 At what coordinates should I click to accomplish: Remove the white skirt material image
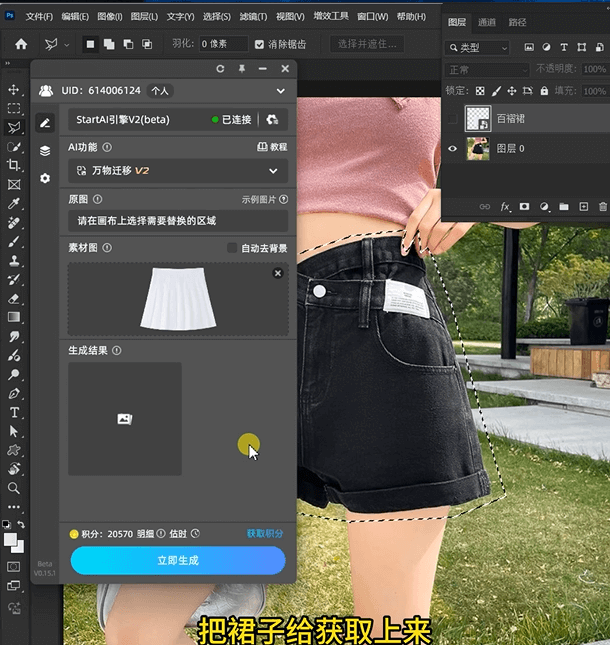[x=278, y=273]
